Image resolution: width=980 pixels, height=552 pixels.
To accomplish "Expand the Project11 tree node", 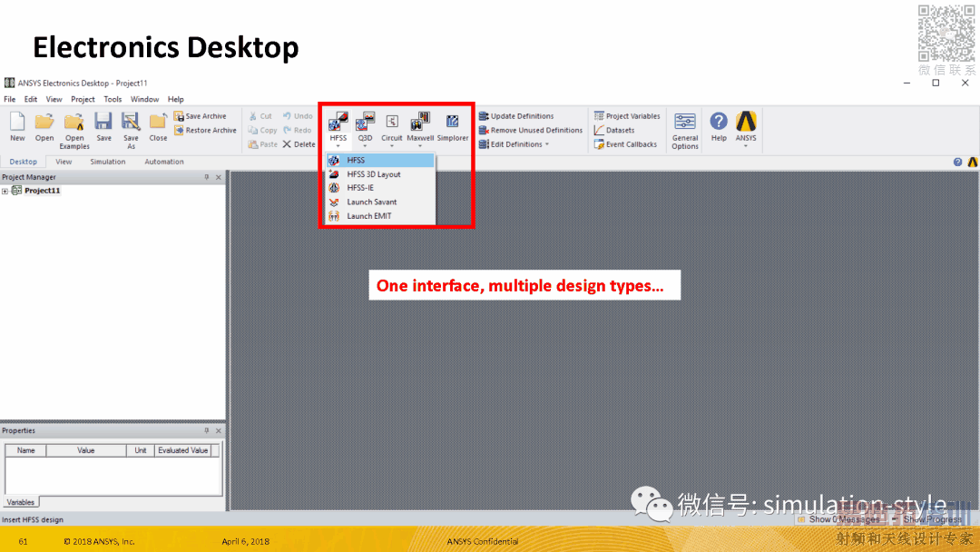I will click(x=5, y=192).
